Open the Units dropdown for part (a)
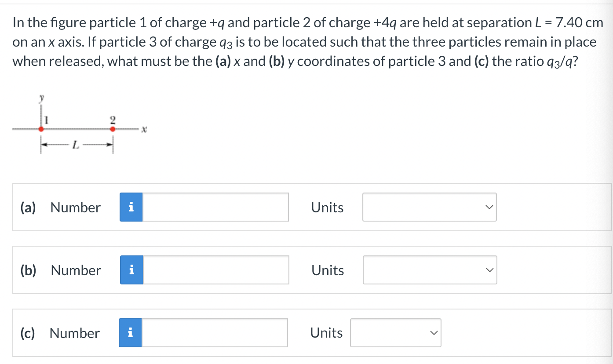This screenshot has height=364, width=613. coord(429,207)
